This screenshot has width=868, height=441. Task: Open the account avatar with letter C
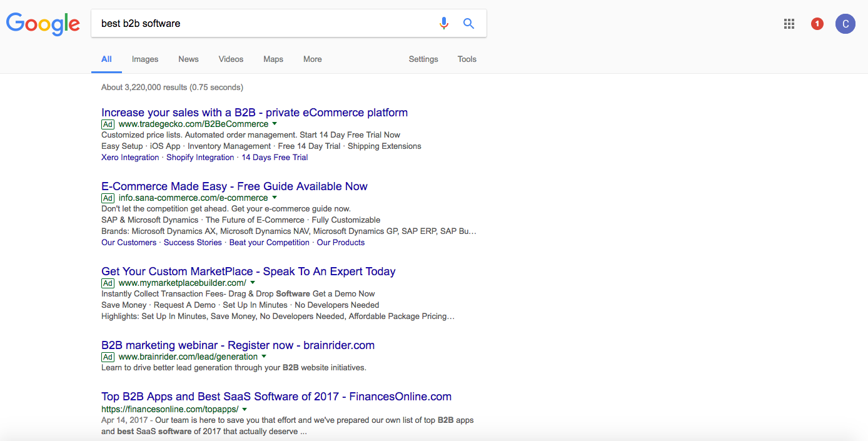(845, 24)
